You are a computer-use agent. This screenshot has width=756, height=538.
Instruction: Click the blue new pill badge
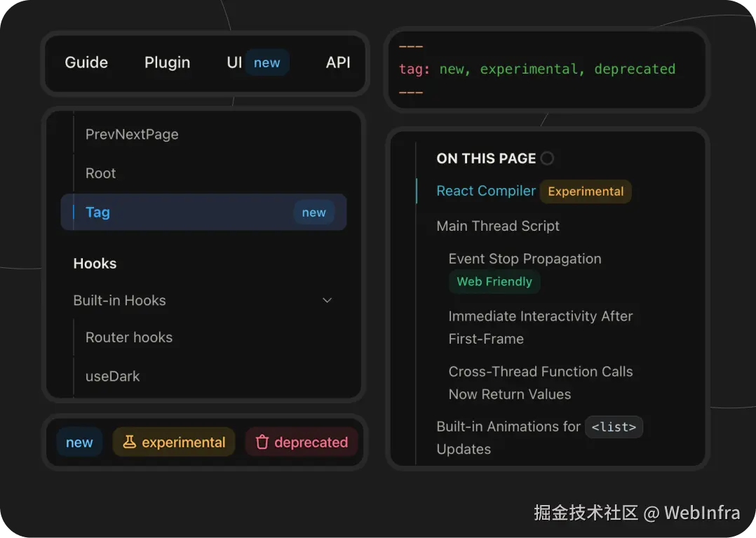(79, 442)
